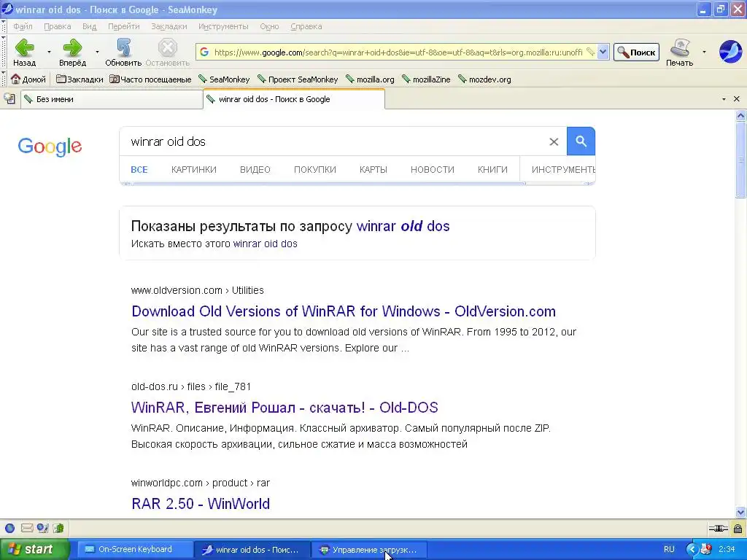Search instead for winrar oid dos
The height and width of the screenshot is (560, 747).
[265, 244]
